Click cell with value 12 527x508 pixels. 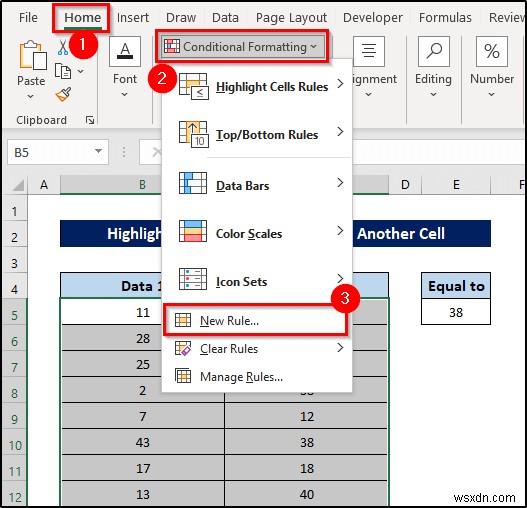click(307, 416)
